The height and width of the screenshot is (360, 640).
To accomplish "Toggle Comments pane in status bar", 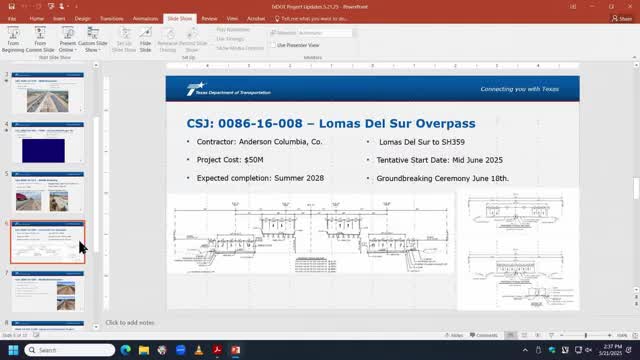I will (484, 335).
